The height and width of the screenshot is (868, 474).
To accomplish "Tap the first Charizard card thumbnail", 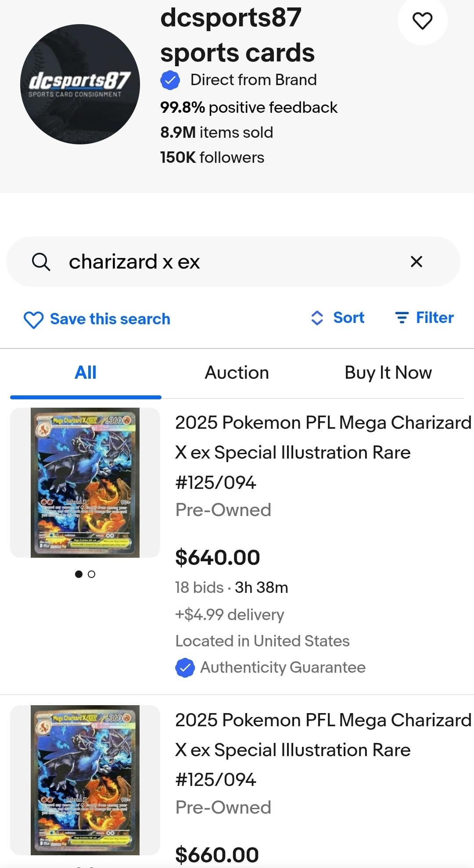I will tap(85, 483).
